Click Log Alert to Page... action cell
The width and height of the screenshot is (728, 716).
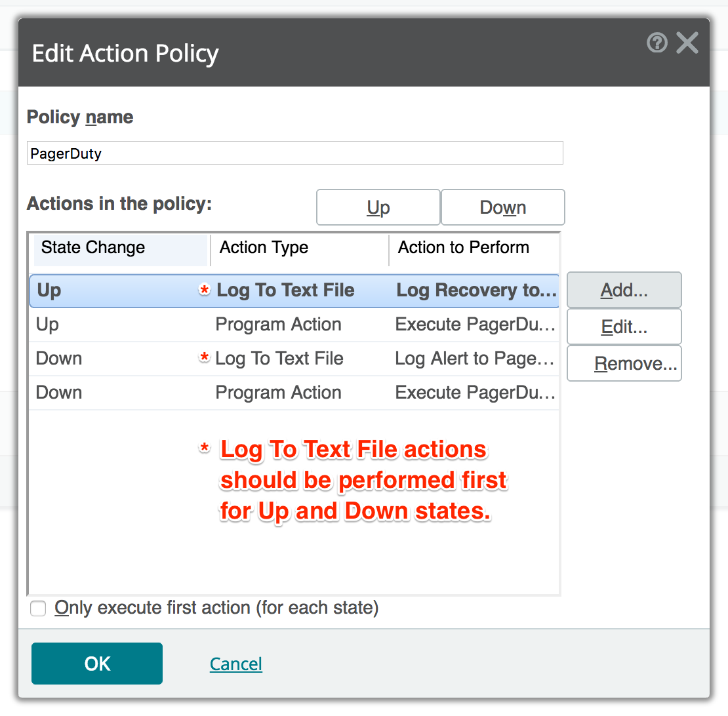[x=475, y=359]
